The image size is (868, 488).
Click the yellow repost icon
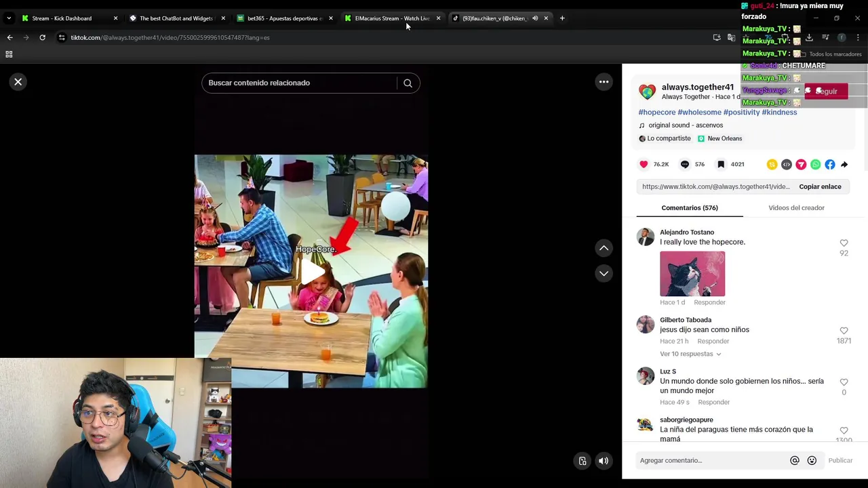pos(772,164)
